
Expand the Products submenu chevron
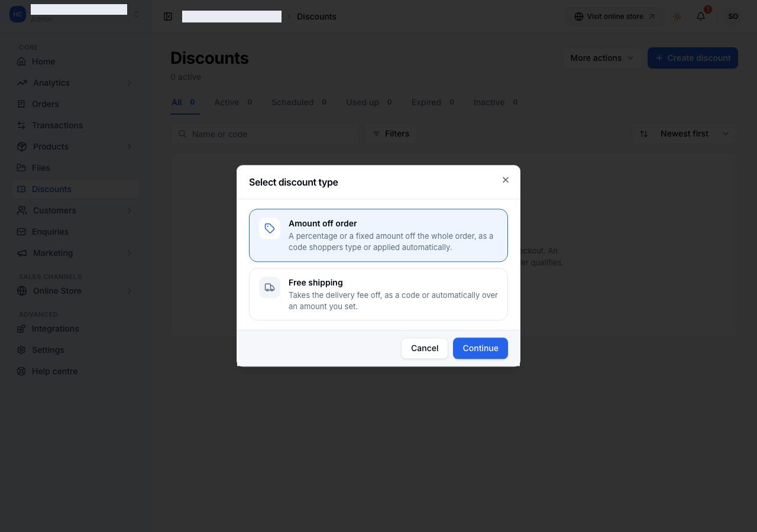pyautogui.click(x=130, y=147)
